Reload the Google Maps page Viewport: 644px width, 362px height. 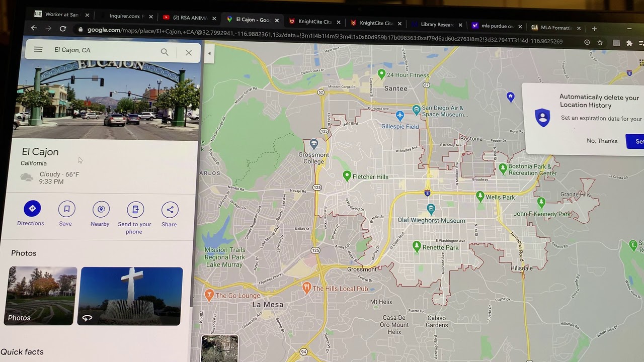[x=63, y=29]
